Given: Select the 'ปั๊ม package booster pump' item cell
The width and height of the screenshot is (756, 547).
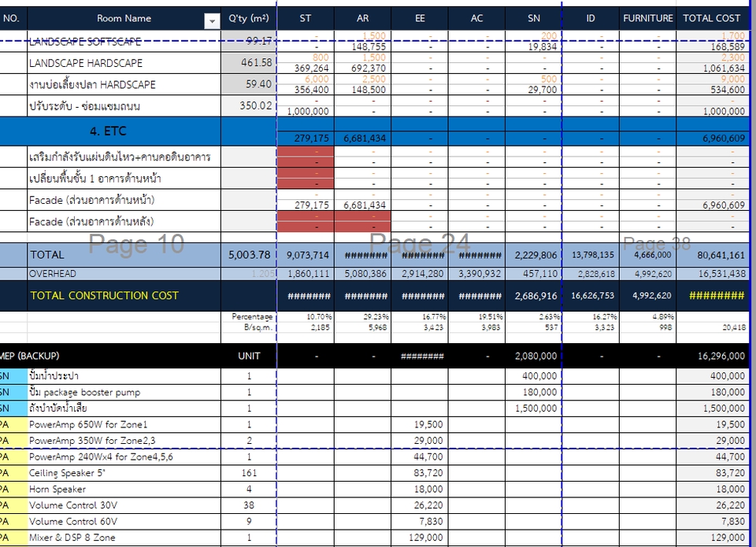Looking at the screenshot, I should pyautogui.click(x=124, y=392).
